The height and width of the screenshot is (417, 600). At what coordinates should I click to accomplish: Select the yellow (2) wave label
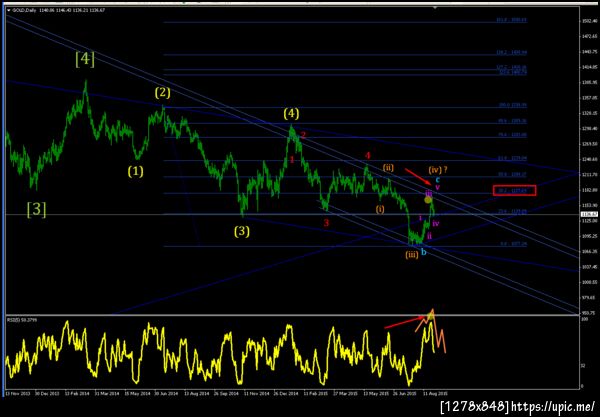163,93
